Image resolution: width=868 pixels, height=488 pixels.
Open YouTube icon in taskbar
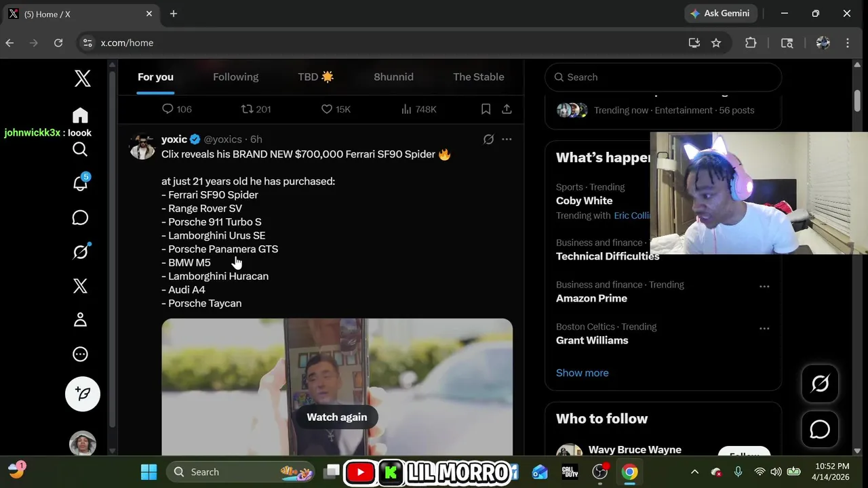coord(360,472)
